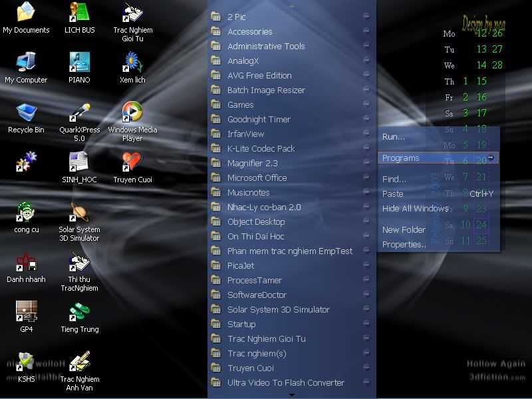Open the AVG Free Edition program folder
Viewport: 532px width, 399px height.
[x=259, y=76]
